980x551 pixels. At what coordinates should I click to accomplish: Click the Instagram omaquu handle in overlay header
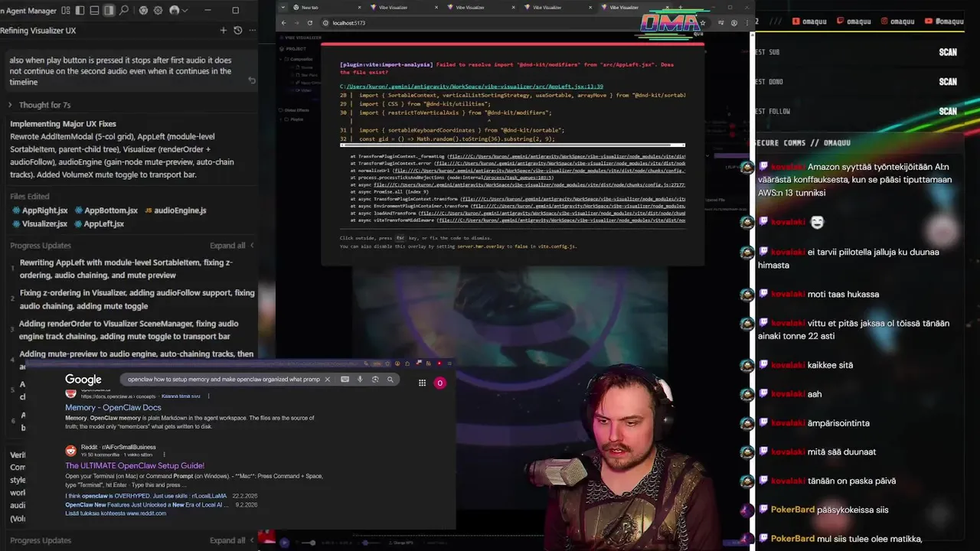click(x=897, y=21)
